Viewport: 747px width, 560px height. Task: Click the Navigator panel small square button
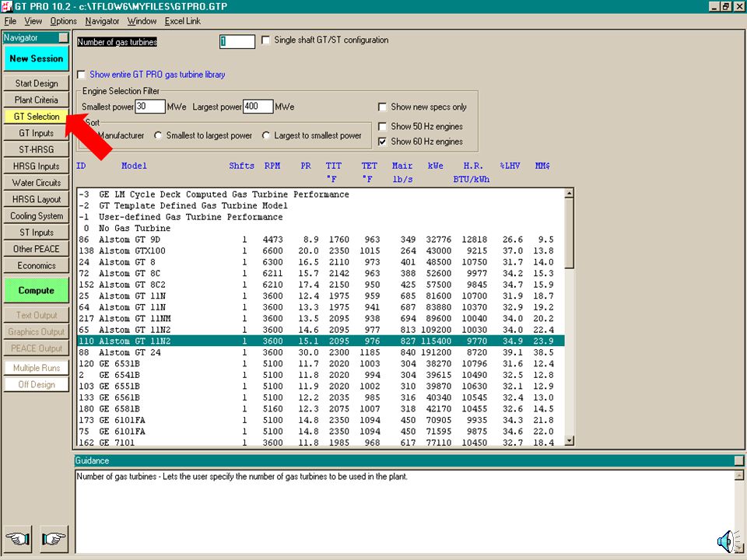63,37
